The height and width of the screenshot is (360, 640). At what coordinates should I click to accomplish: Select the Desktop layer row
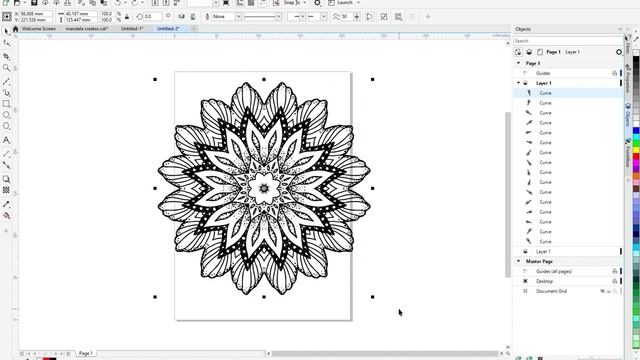coord(567,281)
